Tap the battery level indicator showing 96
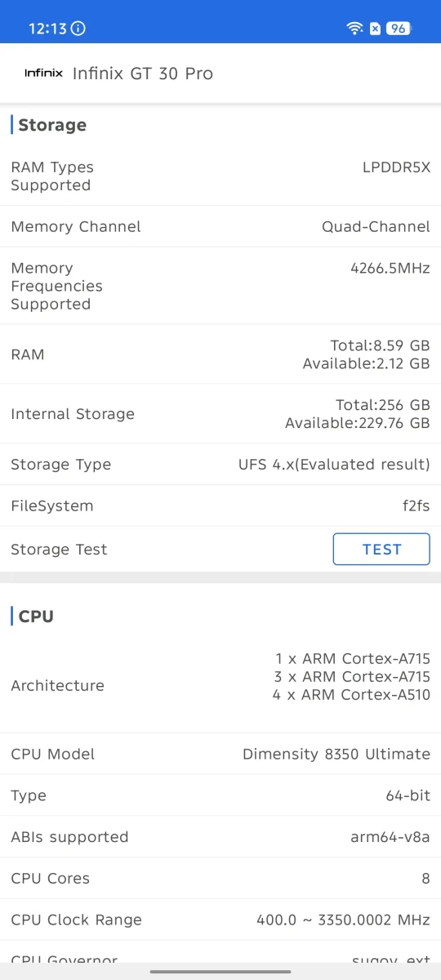This screenshot has width=441, height=980. (398, 29)
